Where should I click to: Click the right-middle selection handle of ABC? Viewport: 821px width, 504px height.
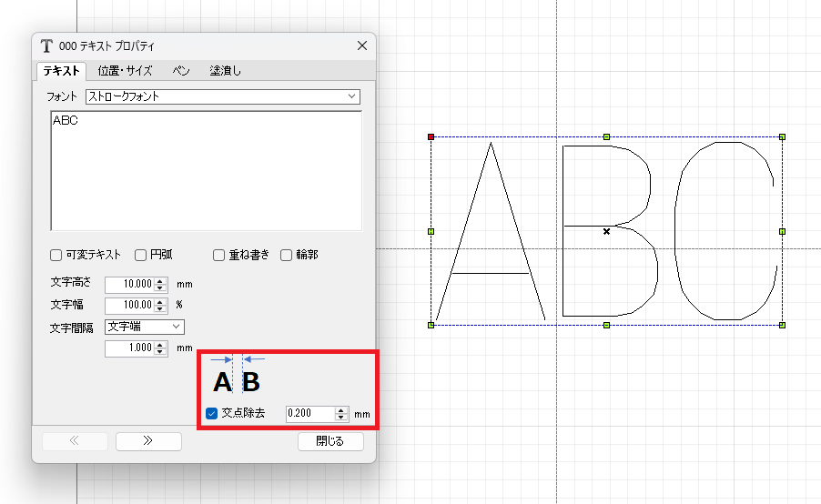coord(782,231)
